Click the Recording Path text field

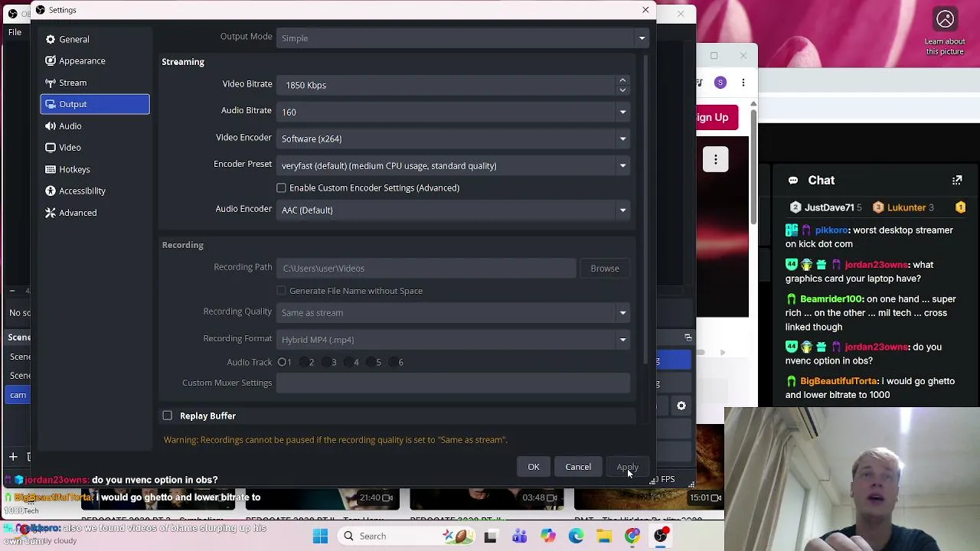(426, 269)
